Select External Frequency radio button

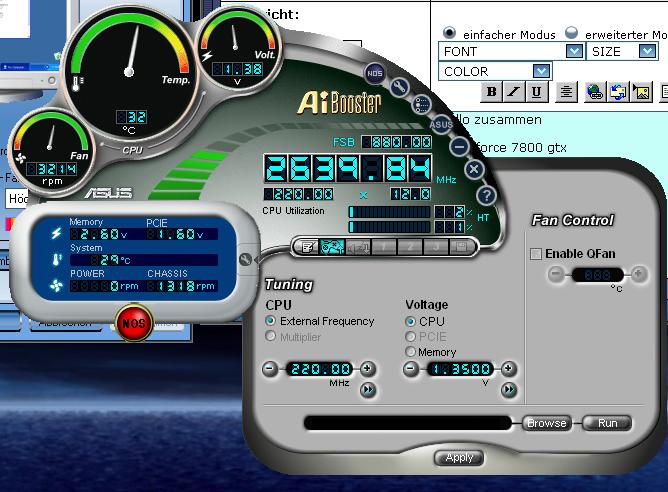271,321
